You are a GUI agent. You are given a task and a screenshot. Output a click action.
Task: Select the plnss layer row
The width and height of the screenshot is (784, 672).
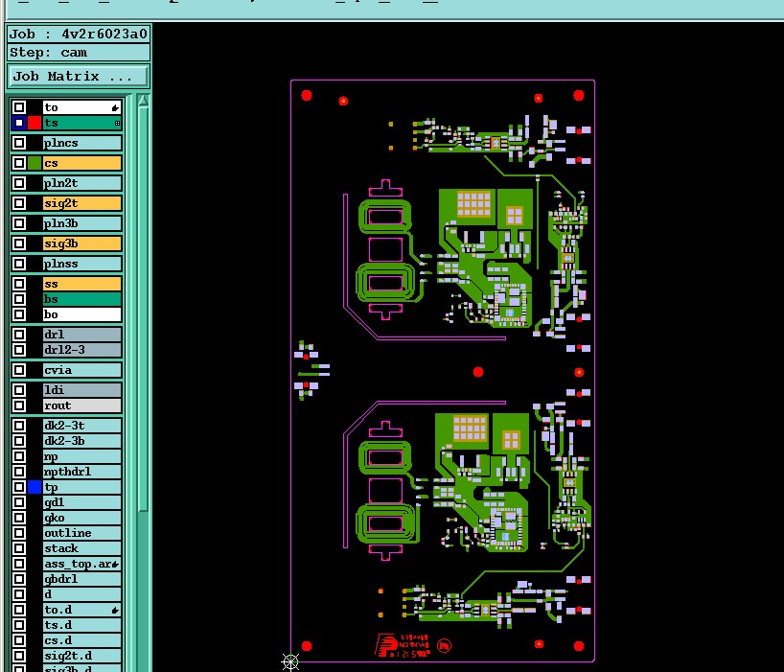pyautogui.click(x=82, y=264)
